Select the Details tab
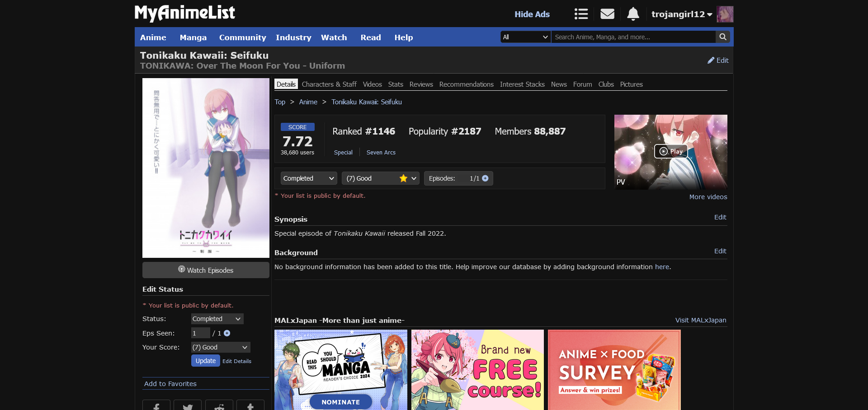This screenshot has width=868, height=410. tap(286, 84)
